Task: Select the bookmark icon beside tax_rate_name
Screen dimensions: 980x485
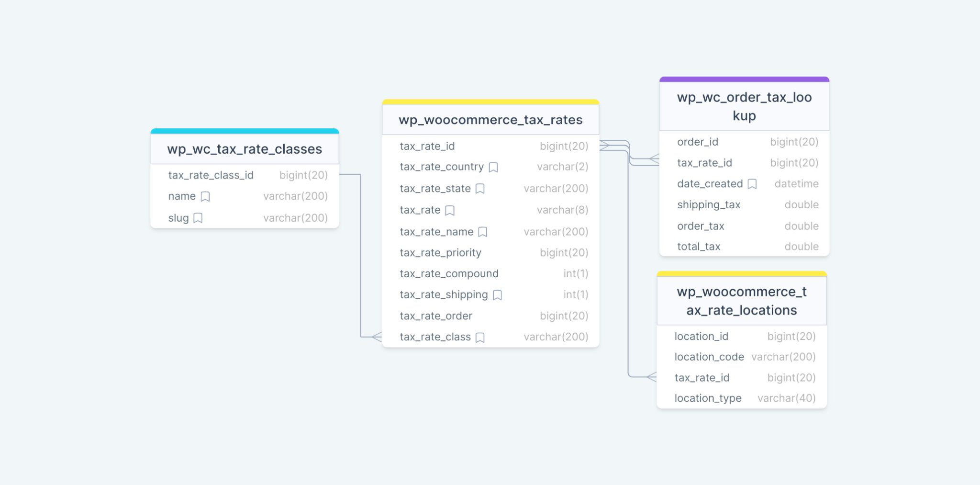Action: [482, 232]
